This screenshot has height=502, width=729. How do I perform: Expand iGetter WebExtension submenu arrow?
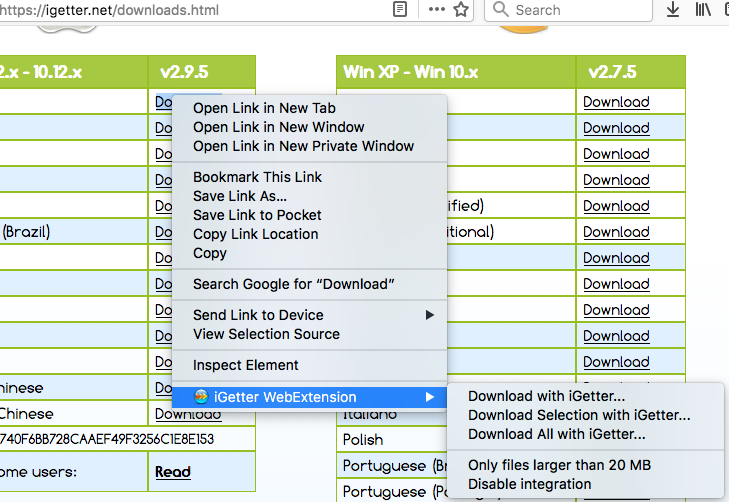pos(430,397)
